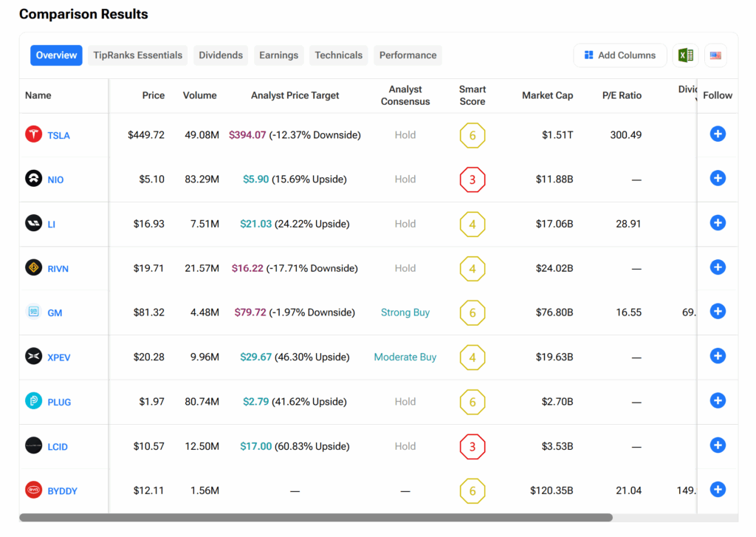The height and width of the screenshot is (537, 756).
Task: Click the Excel export icon
Action: pyautogui.click(x=685, y=55)
